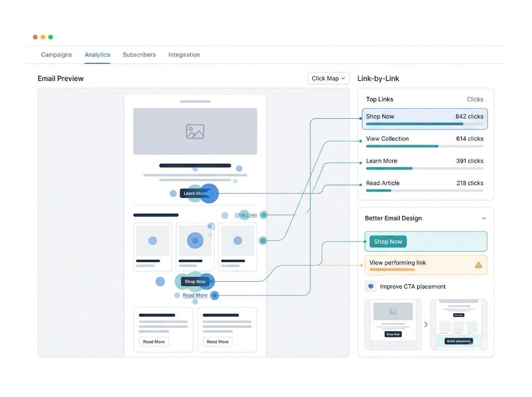Viewport: 532px width, 397px height.
Task: Click the orange warning triangle icon
Action: tap(478, 265)
